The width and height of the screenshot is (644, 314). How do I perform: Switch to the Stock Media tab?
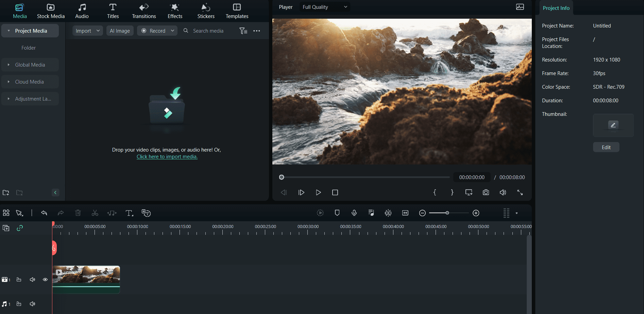tap(50, 11)
